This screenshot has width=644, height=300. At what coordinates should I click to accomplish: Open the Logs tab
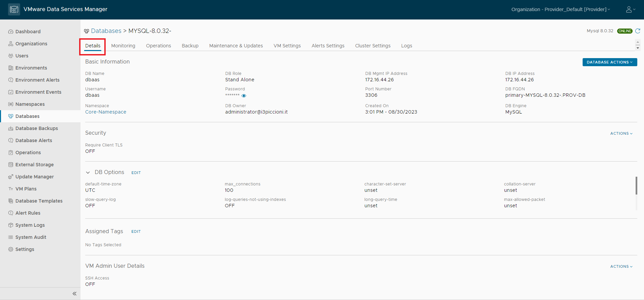coord(407,46)
